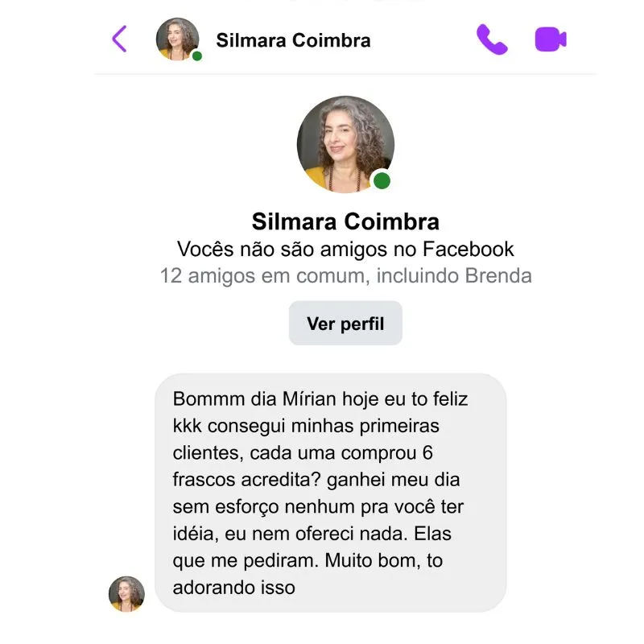Tap the sender avatar beside the message bubble

tap(126, 594)
